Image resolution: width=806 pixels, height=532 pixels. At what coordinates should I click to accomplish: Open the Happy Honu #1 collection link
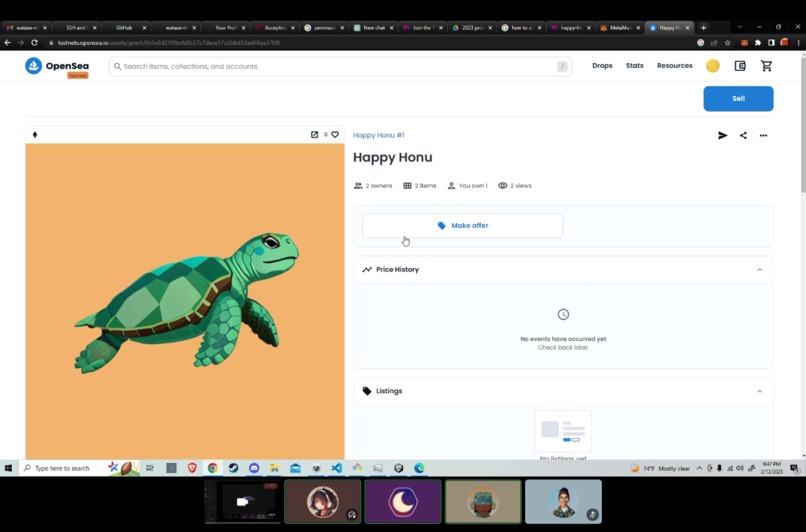379,135
